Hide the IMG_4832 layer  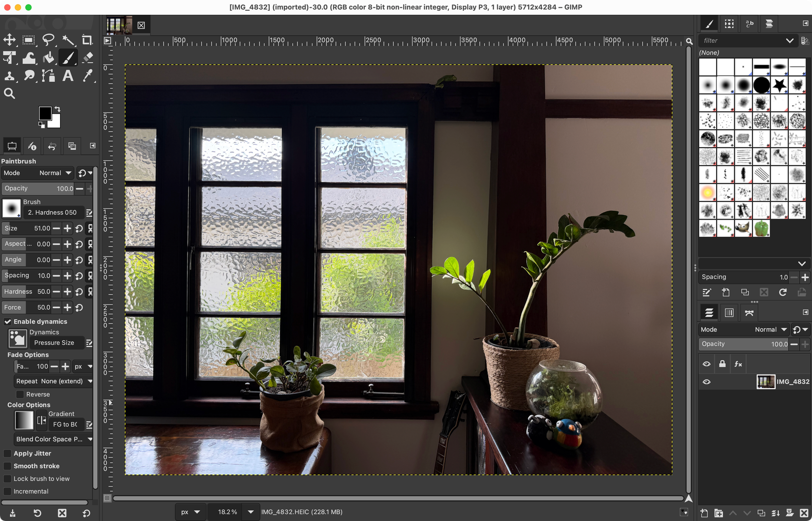[707, 382]
